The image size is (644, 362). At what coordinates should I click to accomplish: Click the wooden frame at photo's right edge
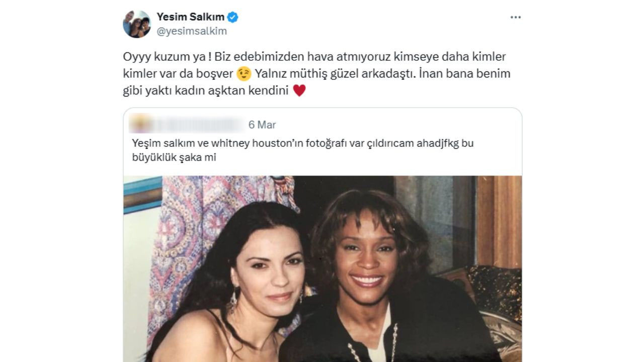[x=499, y=221]
